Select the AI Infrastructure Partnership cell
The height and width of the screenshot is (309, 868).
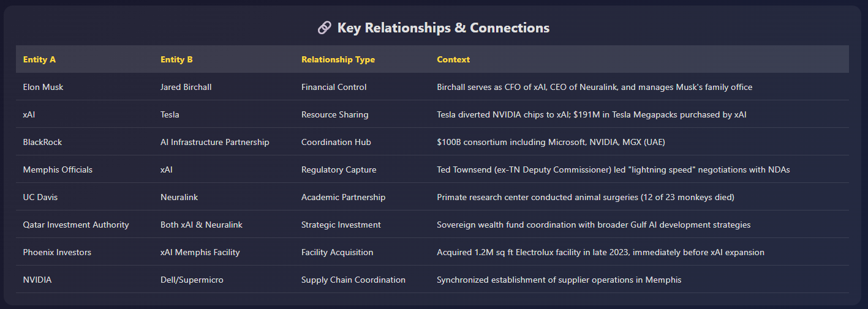(214, 142)
